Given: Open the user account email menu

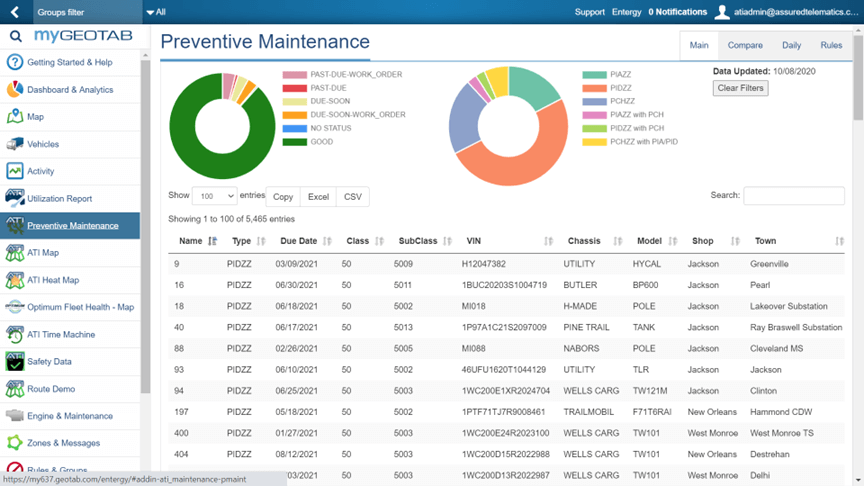Looking at the screenshot, I should (x=796, y=12).
